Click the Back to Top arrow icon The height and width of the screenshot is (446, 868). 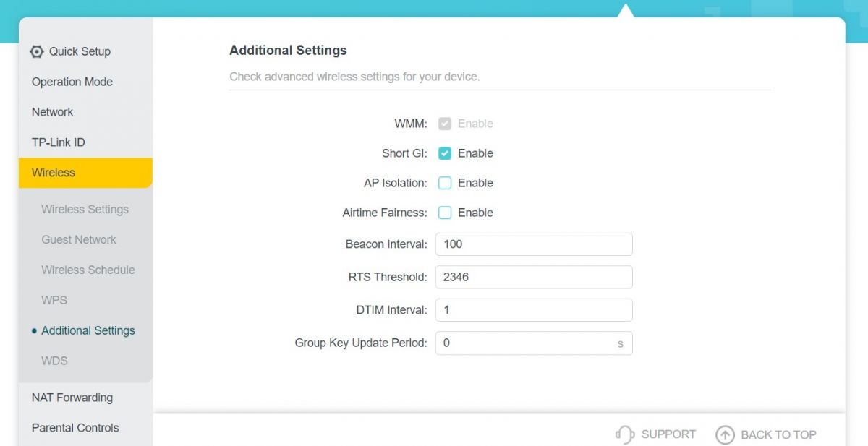click(x=725, y=434)
